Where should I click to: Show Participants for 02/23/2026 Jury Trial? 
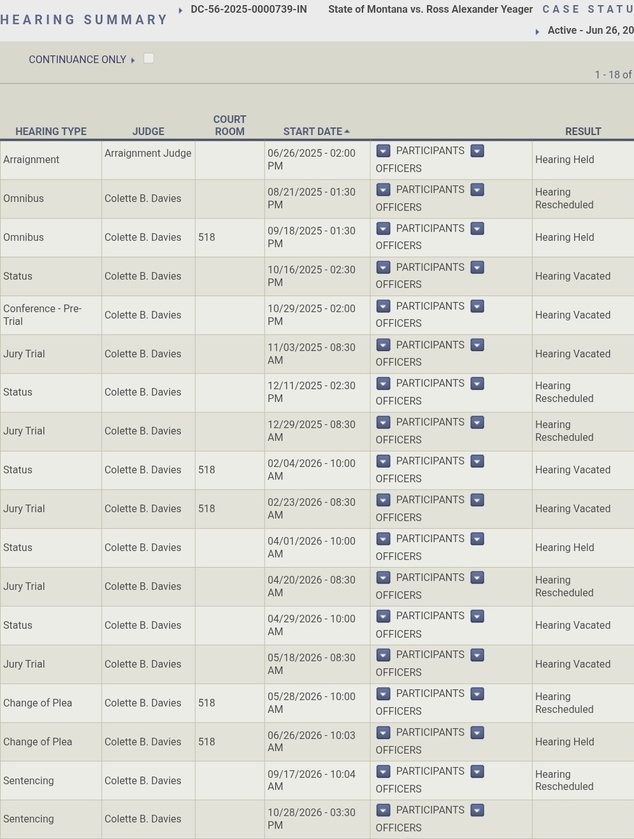point(383,500)
